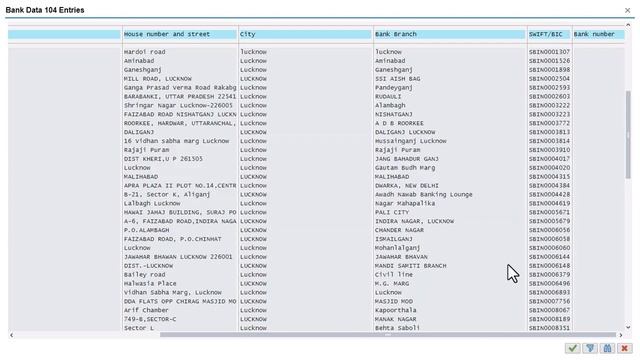This screenshot has height=360, width=640.
Task: Select P.O.ALAMBAGH street entry
Action: coord(147,230)
